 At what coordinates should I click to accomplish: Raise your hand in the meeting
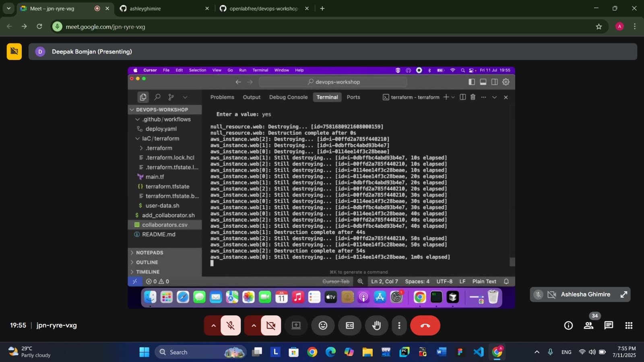pyautogui.click(x=377, y=325)
